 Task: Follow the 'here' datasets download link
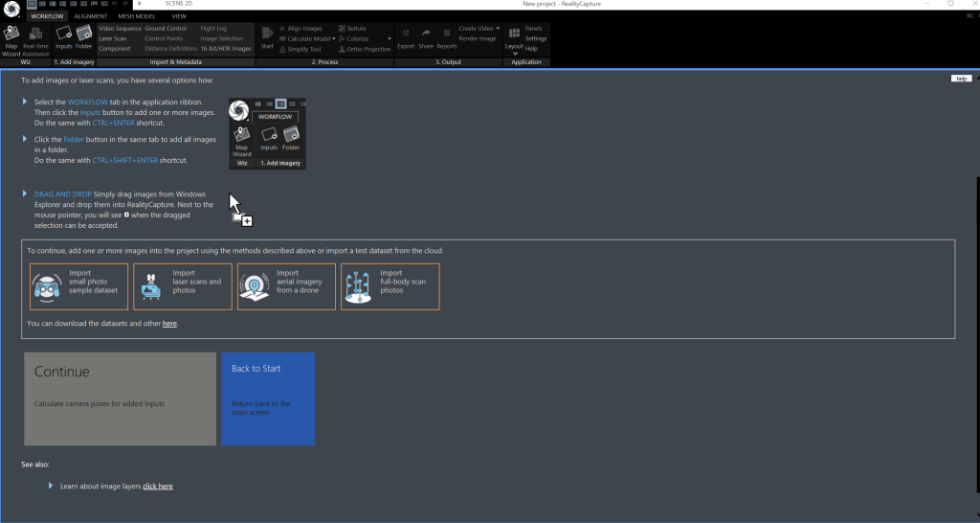(169, 324)
